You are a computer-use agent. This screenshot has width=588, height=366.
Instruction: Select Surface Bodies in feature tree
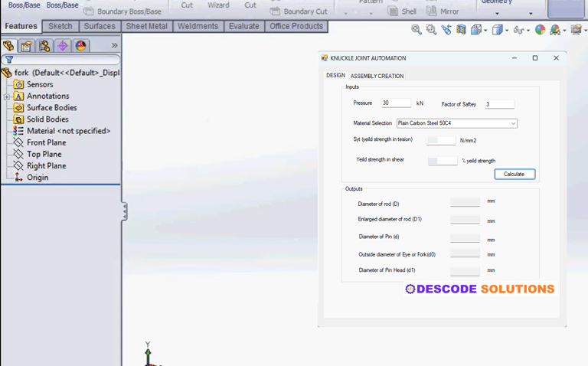[x=52, y=108]
